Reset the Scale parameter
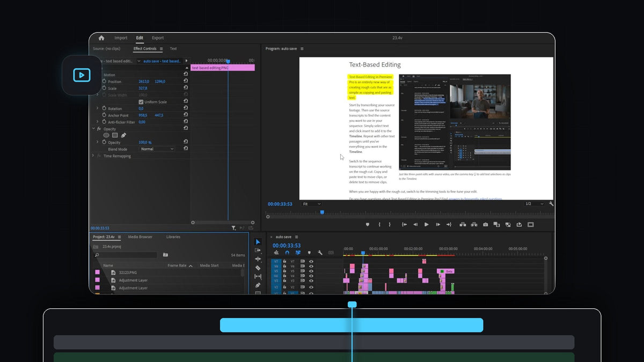644x362 pixels. pos(186,88)
